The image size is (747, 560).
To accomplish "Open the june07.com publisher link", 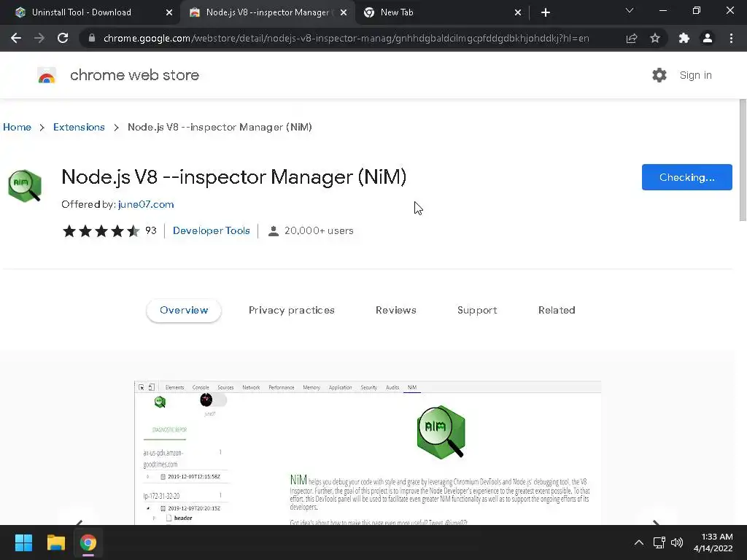I will pyautogui.click(x=146, y=204).
